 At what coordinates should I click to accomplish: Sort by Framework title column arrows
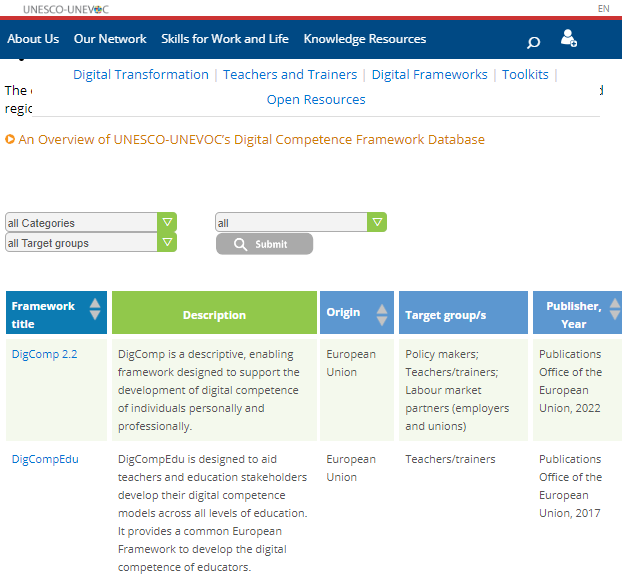(95, 309)
